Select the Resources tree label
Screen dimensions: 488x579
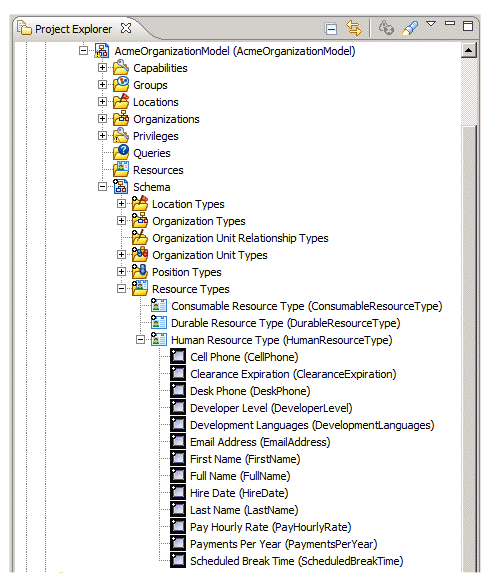158,170
